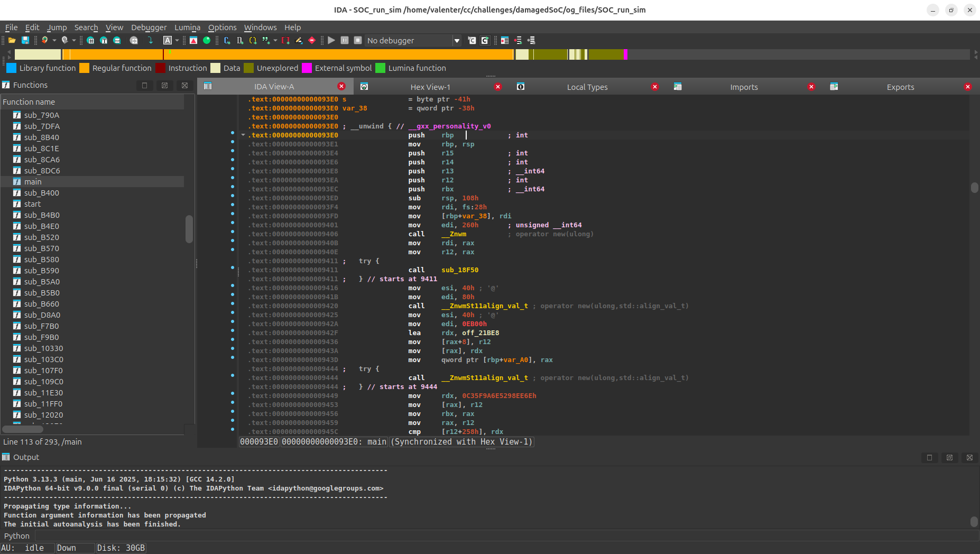This screenshot has height=554, width=980.
Task: Close the Functions panel
Action: (x=184, y=85)
